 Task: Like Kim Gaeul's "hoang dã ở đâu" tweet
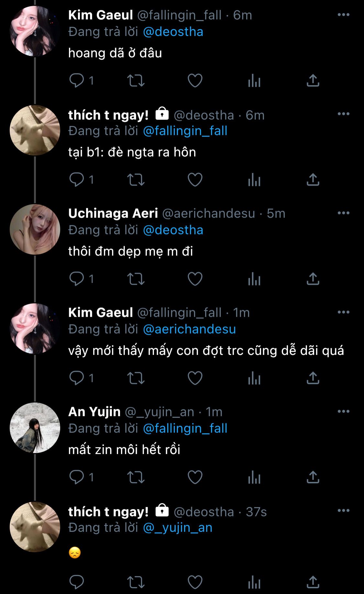click(x=195, y=81)
